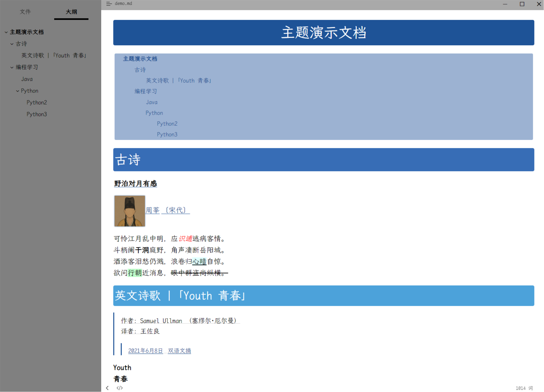Viewport: 544px width, 392px height.
Task: Click the sidebar toggle icon beside demo.md
Action: pos(109,4)
